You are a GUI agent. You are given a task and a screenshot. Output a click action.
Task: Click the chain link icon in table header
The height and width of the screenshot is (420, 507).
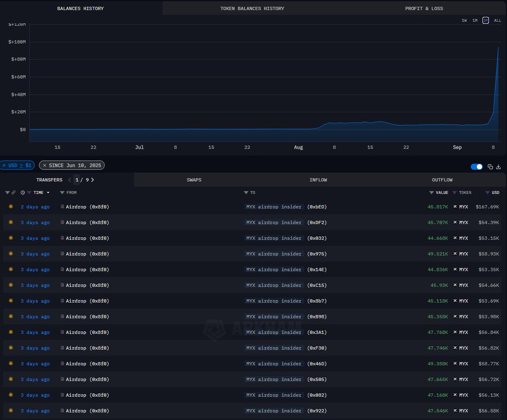(x=14, y=193)
